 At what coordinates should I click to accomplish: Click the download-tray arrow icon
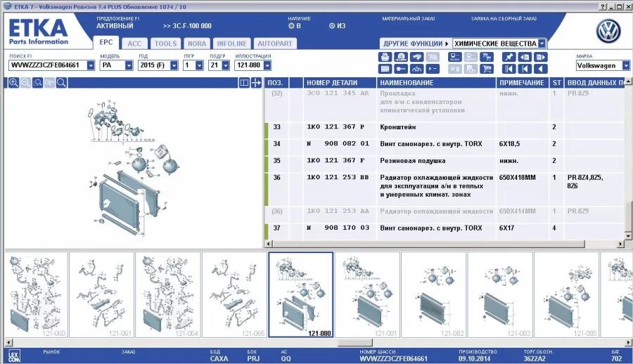tap(416, 69)
